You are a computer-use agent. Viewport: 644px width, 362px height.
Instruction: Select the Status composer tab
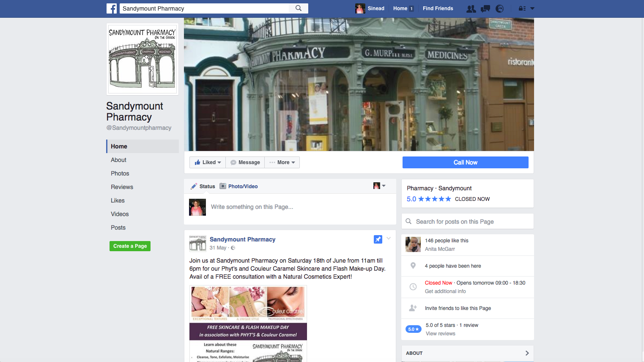click(203, 186)
